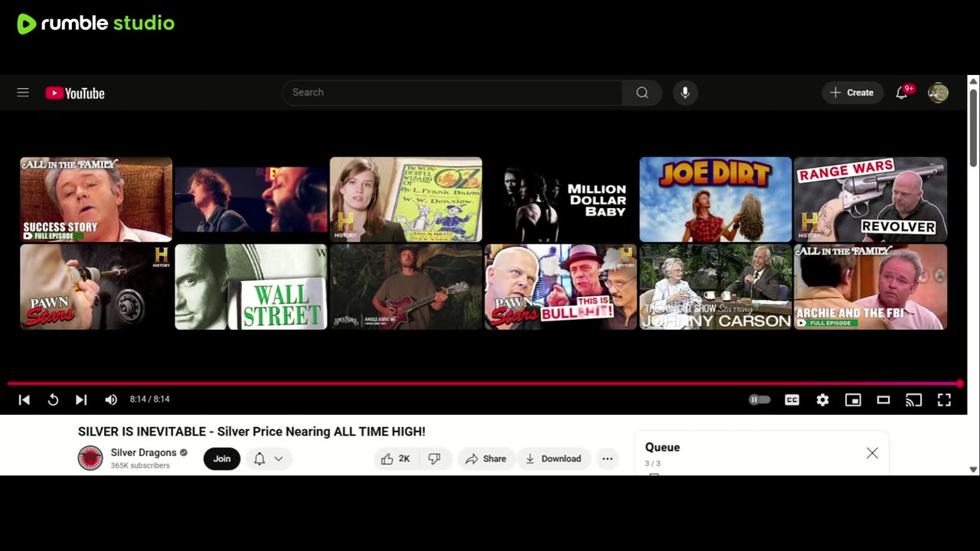Focus the YouTube Search field
The width and height of the screenshot is (980, 551).
452,93
